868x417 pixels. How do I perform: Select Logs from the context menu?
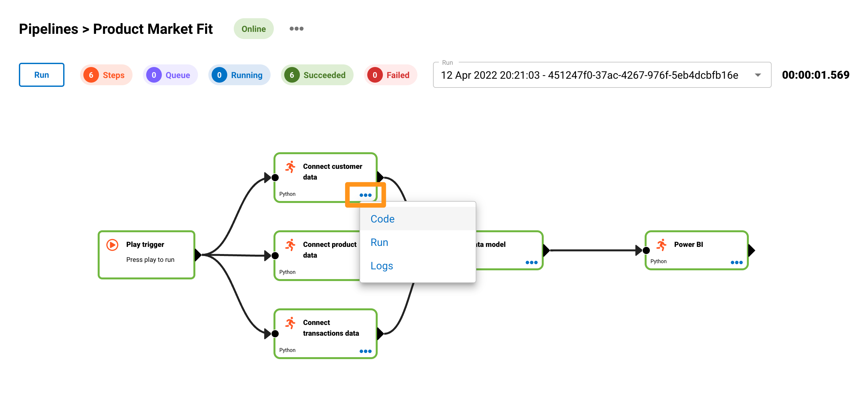pyautogui.click(x=382, y=266)
